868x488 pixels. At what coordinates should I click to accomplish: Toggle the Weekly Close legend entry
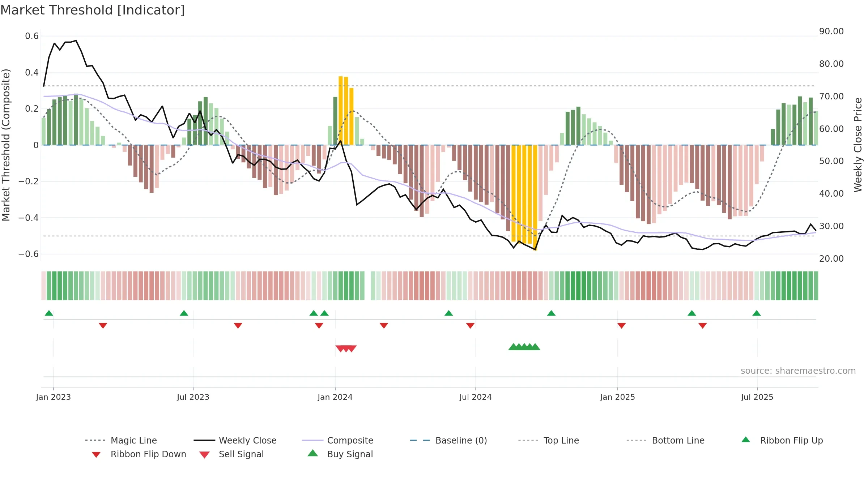(x=235, y=440)
